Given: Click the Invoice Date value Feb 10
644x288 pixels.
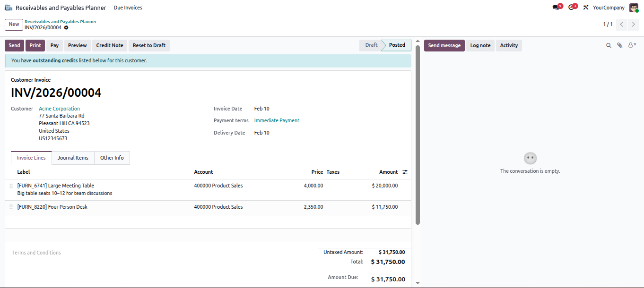Looking at the screenshot, I should tap(262, 109).
